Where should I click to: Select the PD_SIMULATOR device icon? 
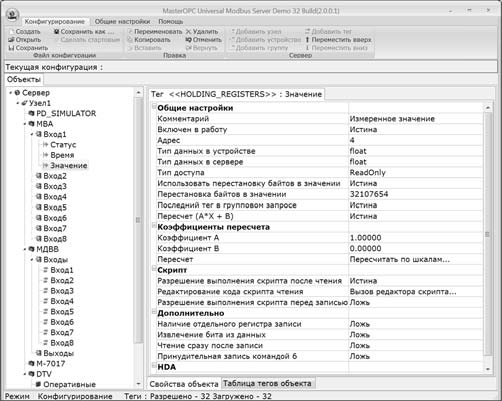pos(32,113)
